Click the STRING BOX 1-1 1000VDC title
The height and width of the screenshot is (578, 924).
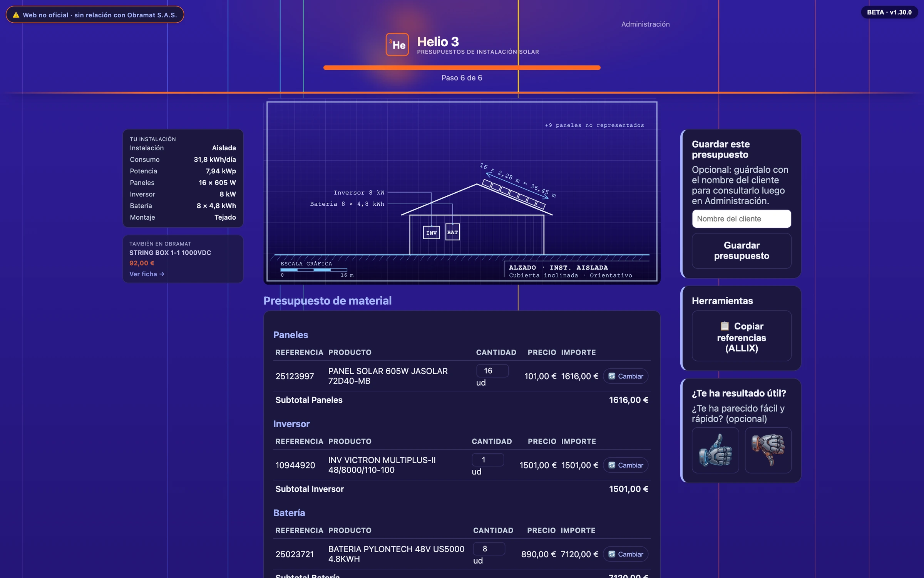tap(170, 253)
